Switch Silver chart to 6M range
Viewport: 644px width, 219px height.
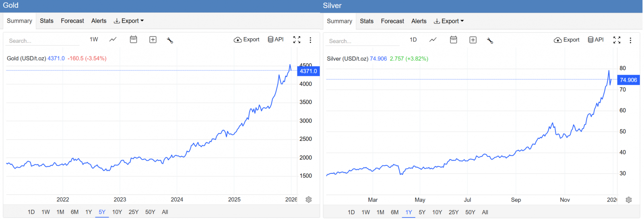click(x=394, y=213)
